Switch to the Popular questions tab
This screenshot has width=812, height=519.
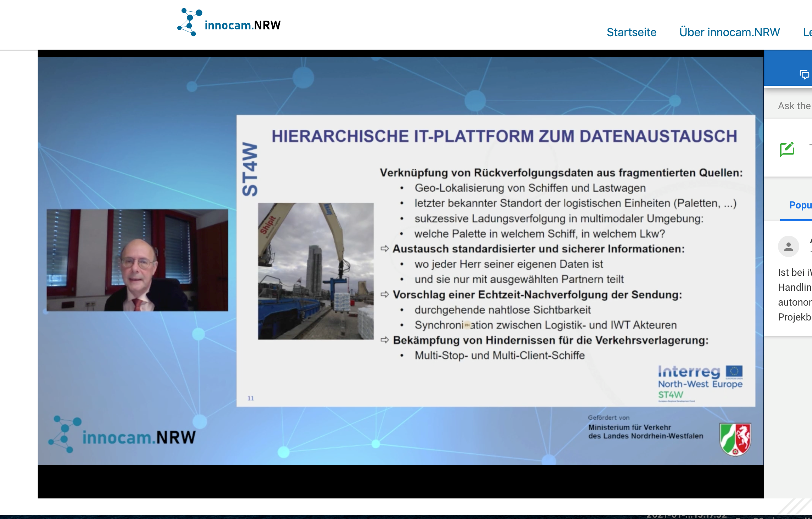[x=800, y=205]
